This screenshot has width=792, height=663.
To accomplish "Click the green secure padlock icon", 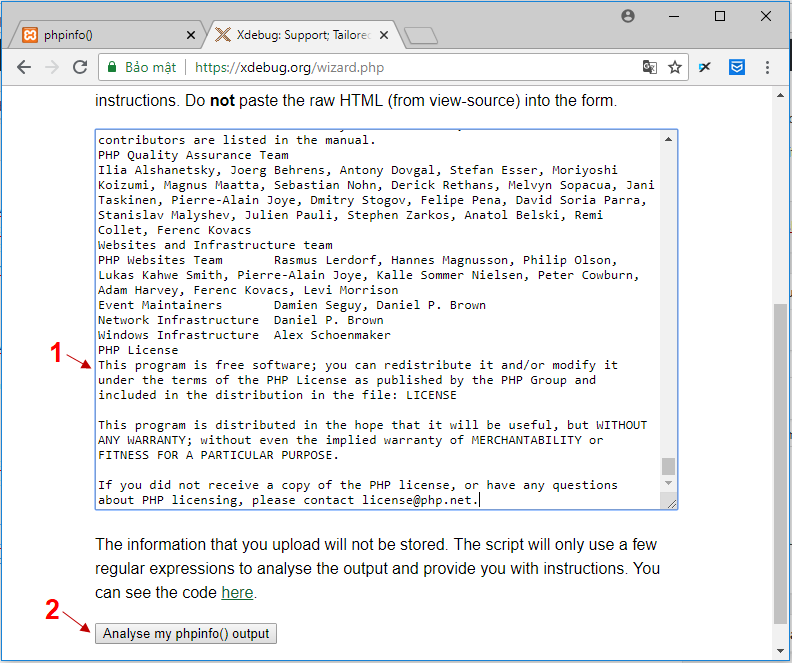I will point(112,67).
